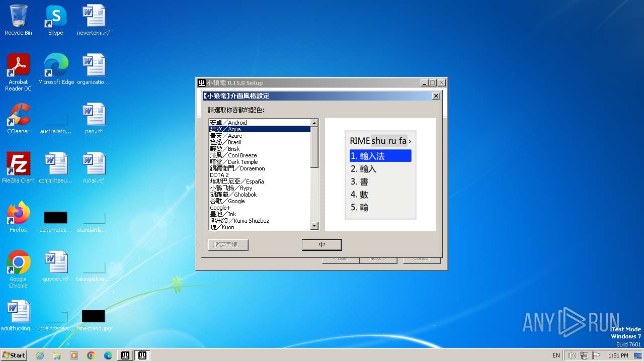Click the volume speaker tray icon
Viewport: 644px width, 362px height.
[572, 355]
